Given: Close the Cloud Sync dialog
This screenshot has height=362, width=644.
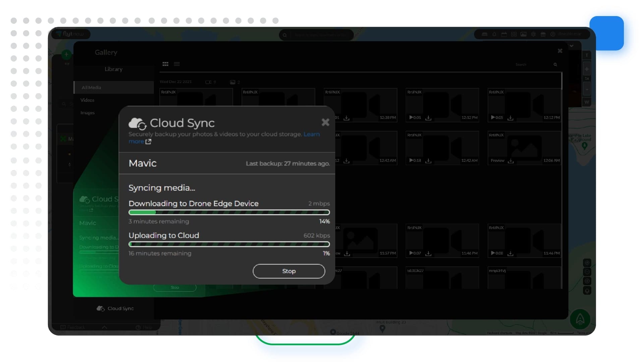Looking at the screenshot, I should 325,122.
